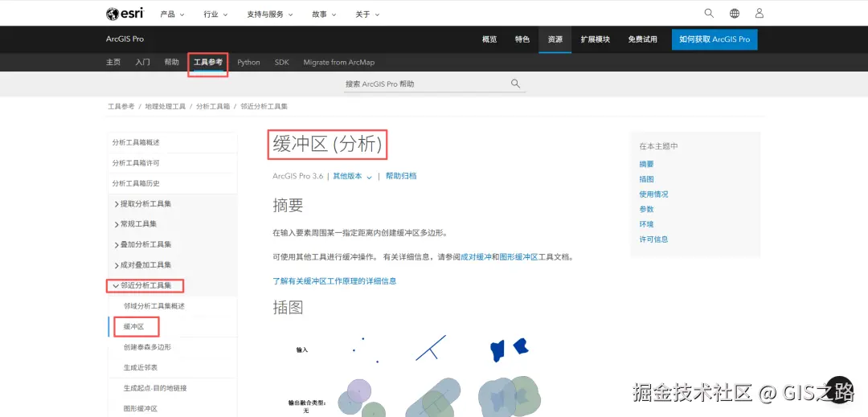This screenshot has width=868, height=417.
Task: Click the ArcGIS Pro 3.6 version text
Action: pos(298,176)
